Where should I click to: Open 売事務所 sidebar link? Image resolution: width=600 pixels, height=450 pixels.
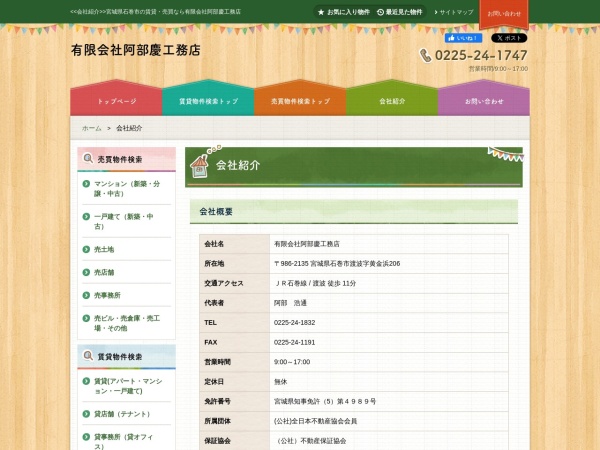[x=107, y=295]
